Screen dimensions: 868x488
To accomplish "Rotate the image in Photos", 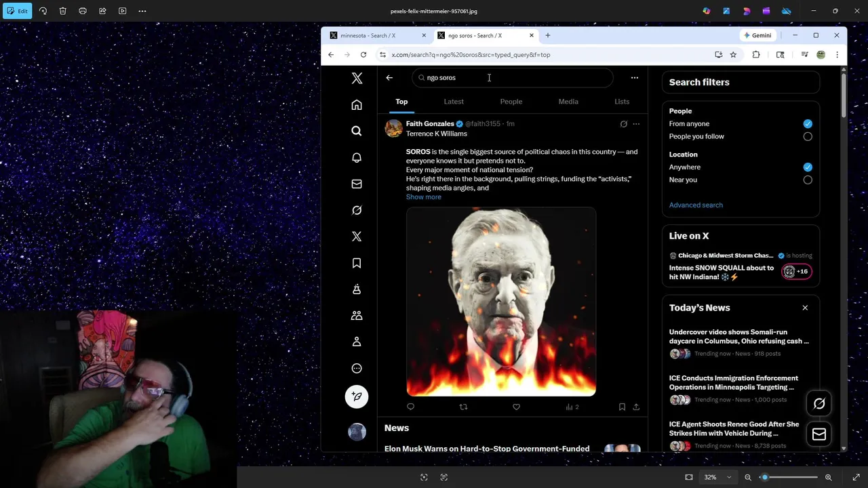I will (43, 11).
